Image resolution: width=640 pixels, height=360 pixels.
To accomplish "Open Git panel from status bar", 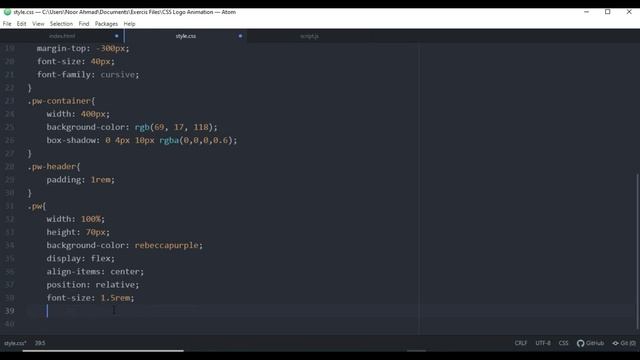I will [x=624, y=343].
